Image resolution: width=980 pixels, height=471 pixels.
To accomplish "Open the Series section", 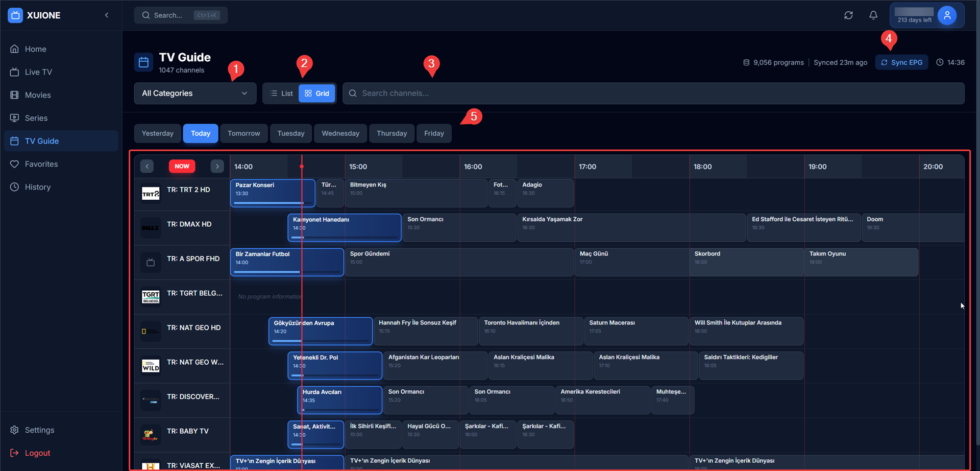I will [x=37, y=117].
